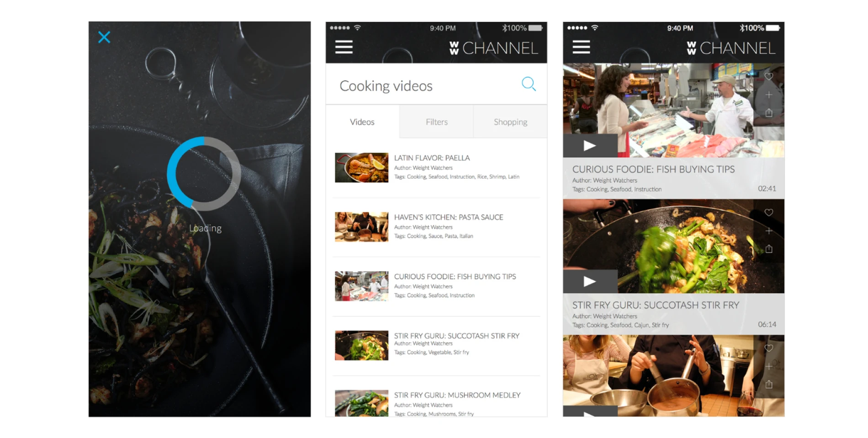Share the Succotash Stir Fry video card
868x438 pixels.
click(769, 249)
